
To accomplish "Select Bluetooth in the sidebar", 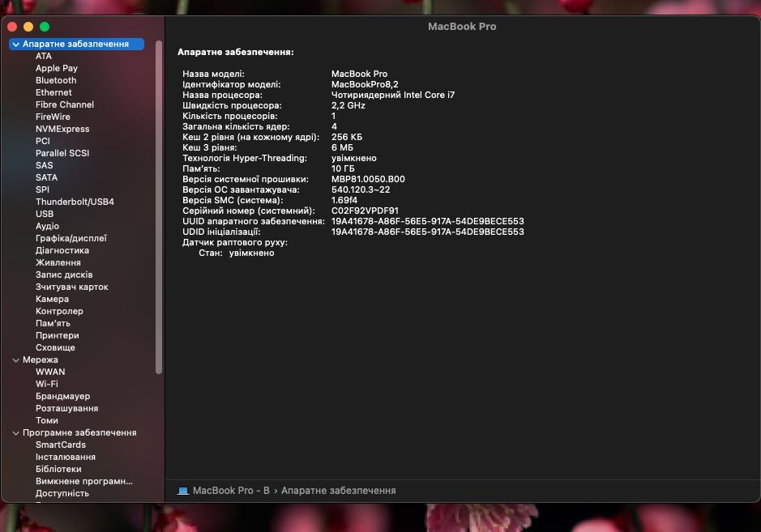I will click(x=56, y=80).
